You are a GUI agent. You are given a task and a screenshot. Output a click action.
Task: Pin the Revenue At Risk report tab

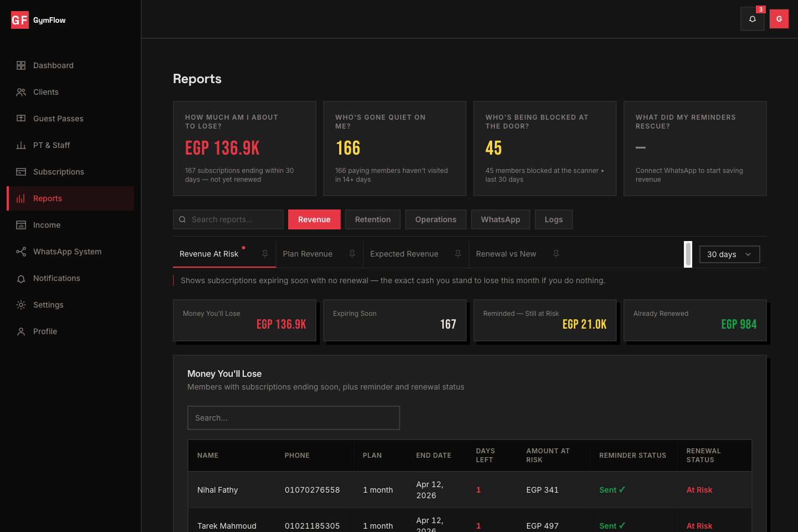tap(265, 254)
